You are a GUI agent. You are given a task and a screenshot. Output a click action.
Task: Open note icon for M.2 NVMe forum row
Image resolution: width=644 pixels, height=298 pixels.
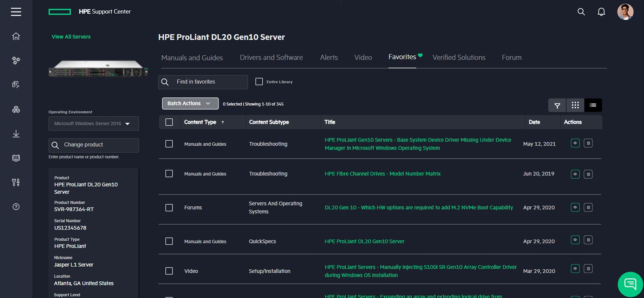pos(588,207)
